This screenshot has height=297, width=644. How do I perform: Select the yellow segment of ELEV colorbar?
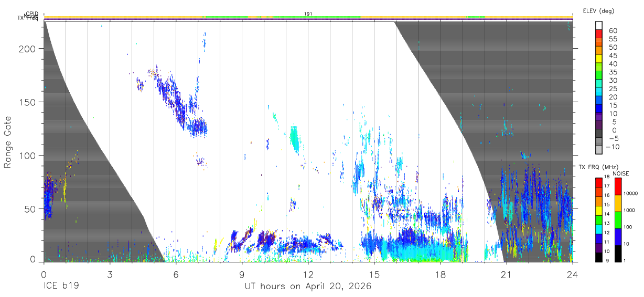pos(599,58)
